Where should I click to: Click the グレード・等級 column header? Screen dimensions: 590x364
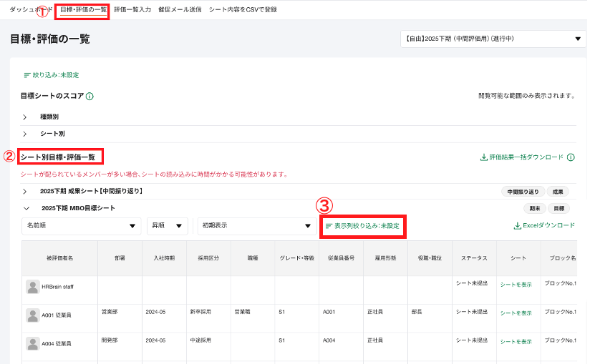click(x=297, y=258)
